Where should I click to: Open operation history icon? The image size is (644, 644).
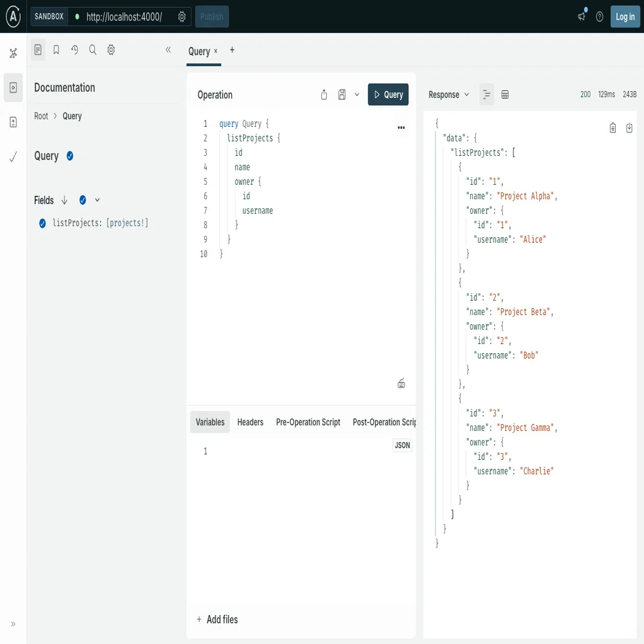click(x=74, y=50)
